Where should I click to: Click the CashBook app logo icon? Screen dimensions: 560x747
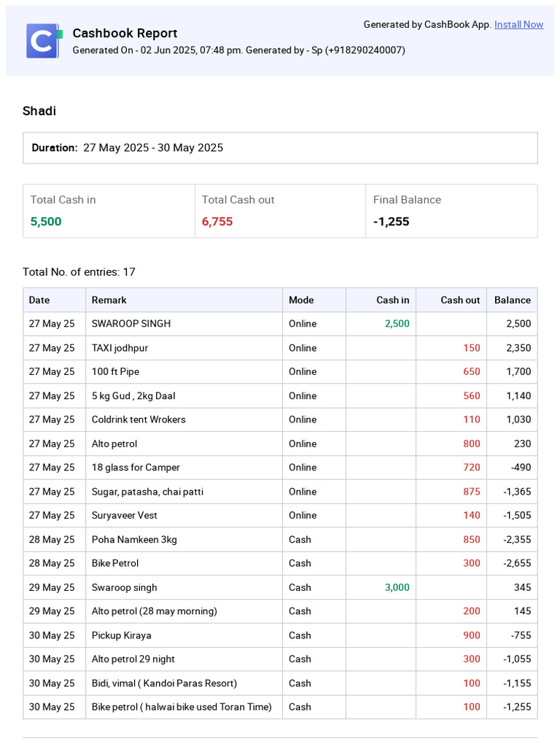(43, 41)
